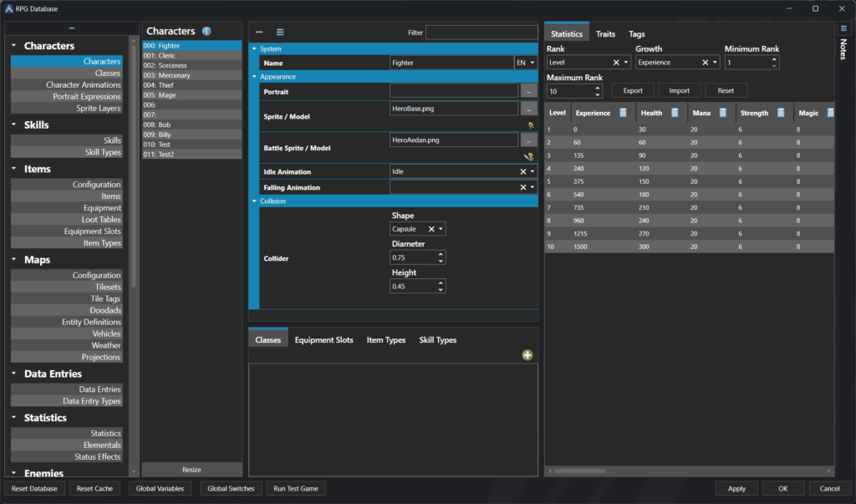Switch to the Equipment Slots tab
This screenshot has width=856, height=504.
[324, 340]
